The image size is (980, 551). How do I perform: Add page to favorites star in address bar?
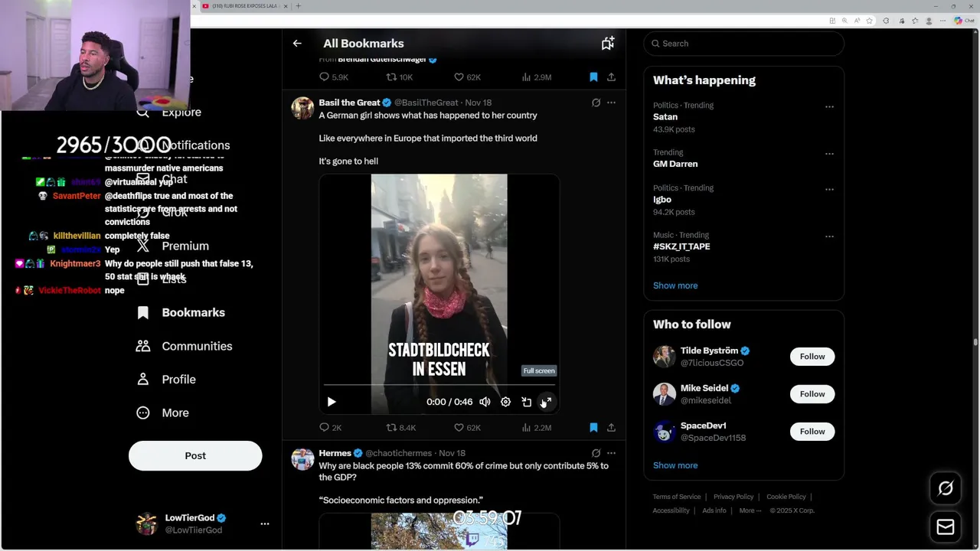click(870, 21)
